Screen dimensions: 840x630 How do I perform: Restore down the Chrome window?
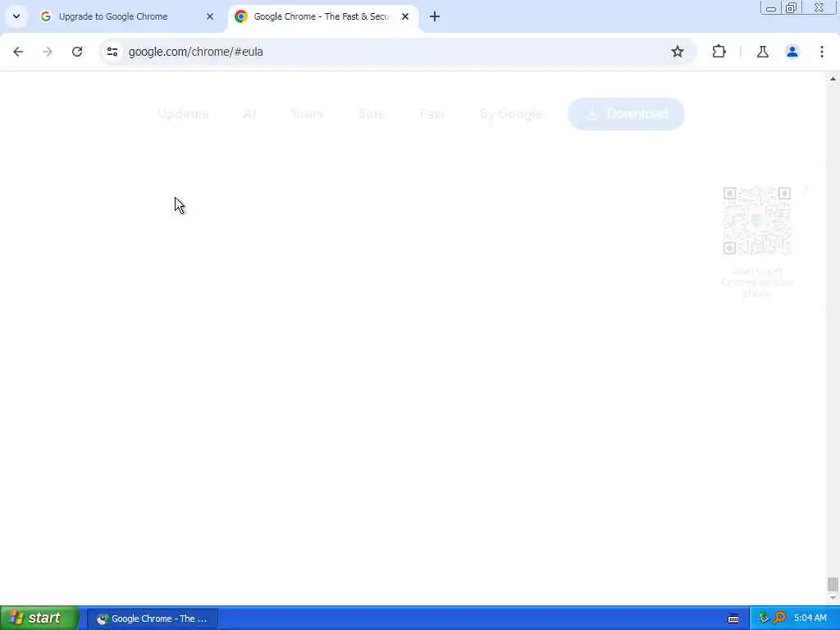tap(792, 7)
